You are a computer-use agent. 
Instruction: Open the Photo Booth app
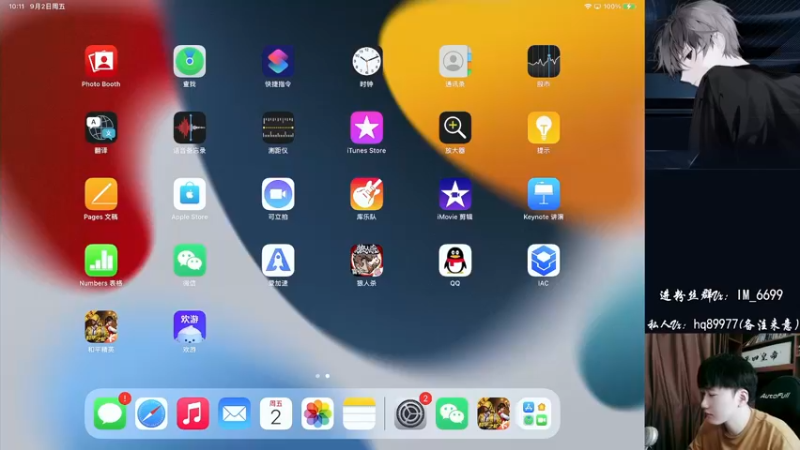pos(101,61)
